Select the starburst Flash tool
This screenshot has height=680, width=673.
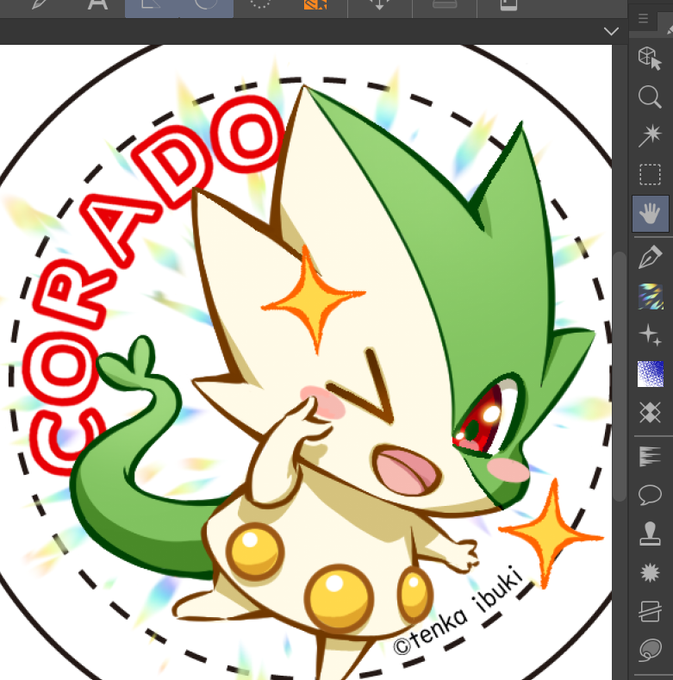pos(650,572)
